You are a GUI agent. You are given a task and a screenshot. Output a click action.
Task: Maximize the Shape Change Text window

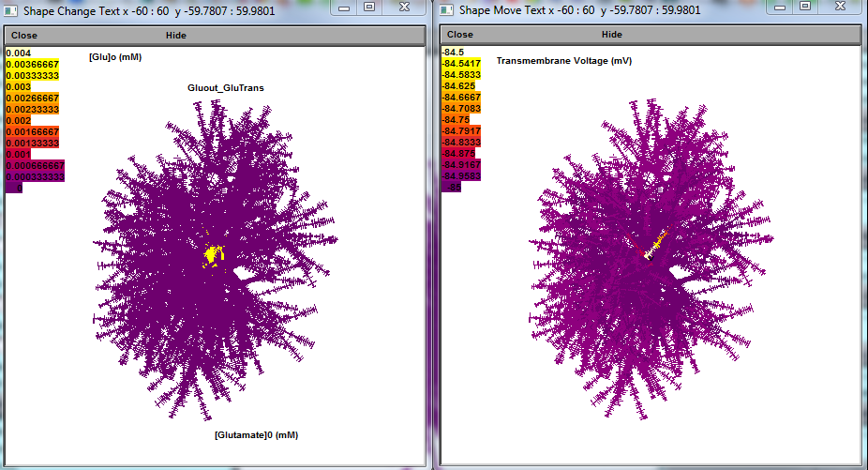(369, 8)
